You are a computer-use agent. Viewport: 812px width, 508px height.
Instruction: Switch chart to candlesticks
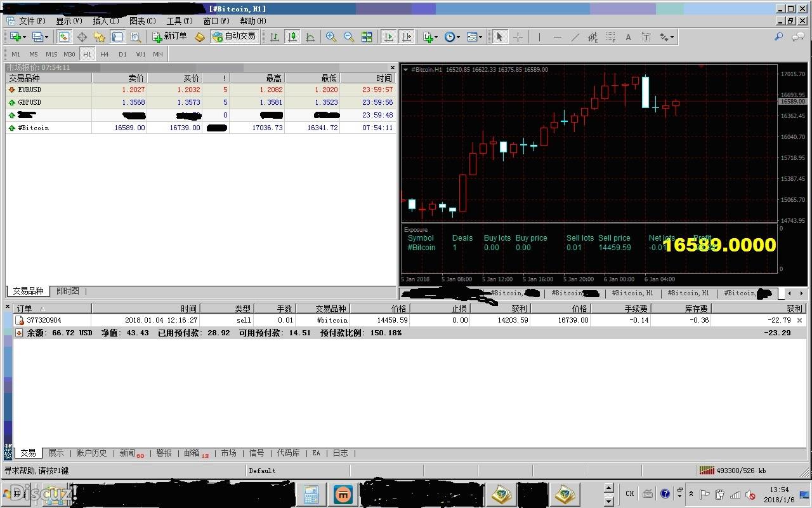pyautogui.click(x=292, y=37)
